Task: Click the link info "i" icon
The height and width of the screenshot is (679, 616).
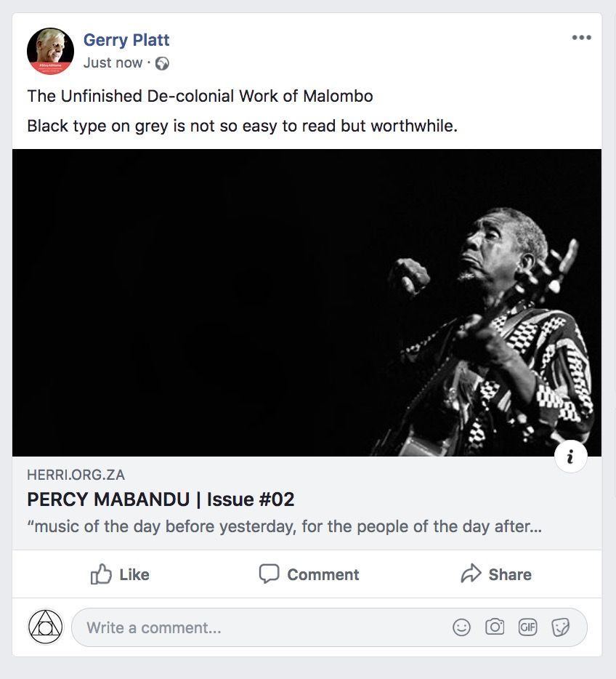Action: (x=570, y=457)
